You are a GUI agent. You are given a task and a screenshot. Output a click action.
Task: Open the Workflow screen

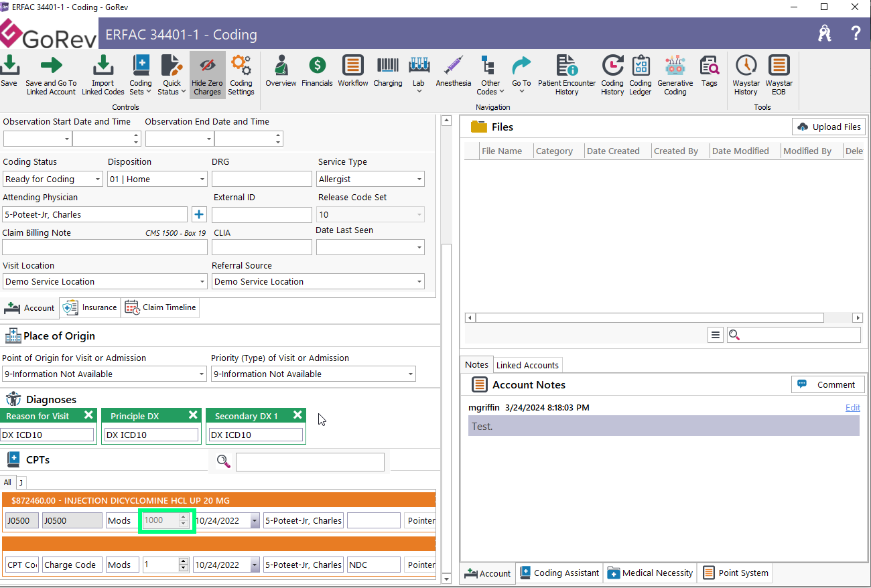tap(353, 71)
